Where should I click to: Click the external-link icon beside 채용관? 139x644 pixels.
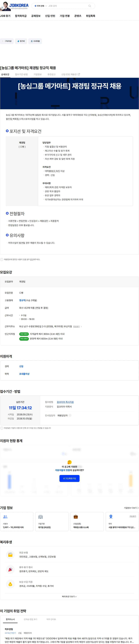pos(79,74)
